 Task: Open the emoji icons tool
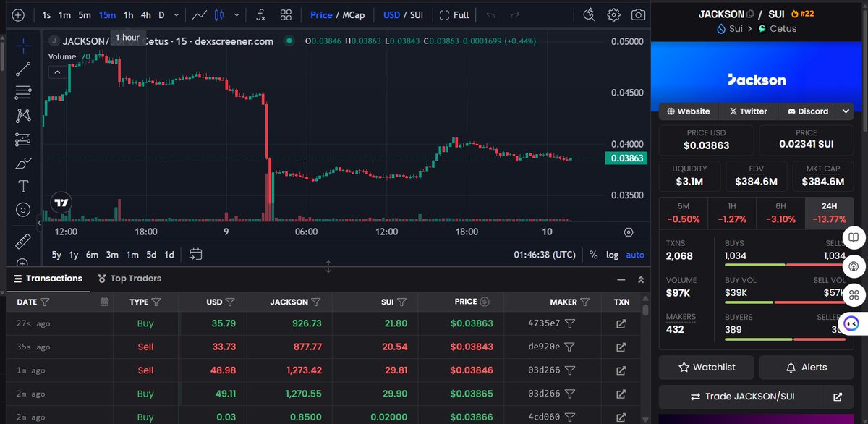(23, 209)
